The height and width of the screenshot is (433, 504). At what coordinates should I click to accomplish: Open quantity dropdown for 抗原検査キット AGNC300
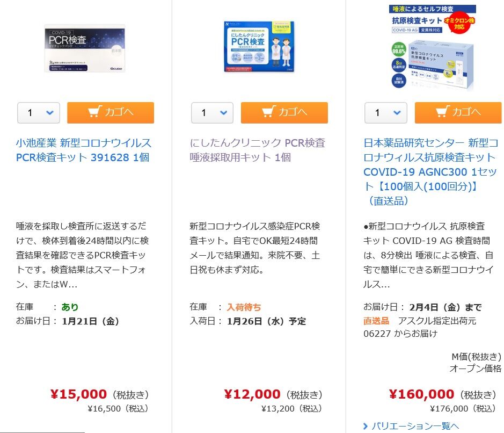[x=386, y=113]
